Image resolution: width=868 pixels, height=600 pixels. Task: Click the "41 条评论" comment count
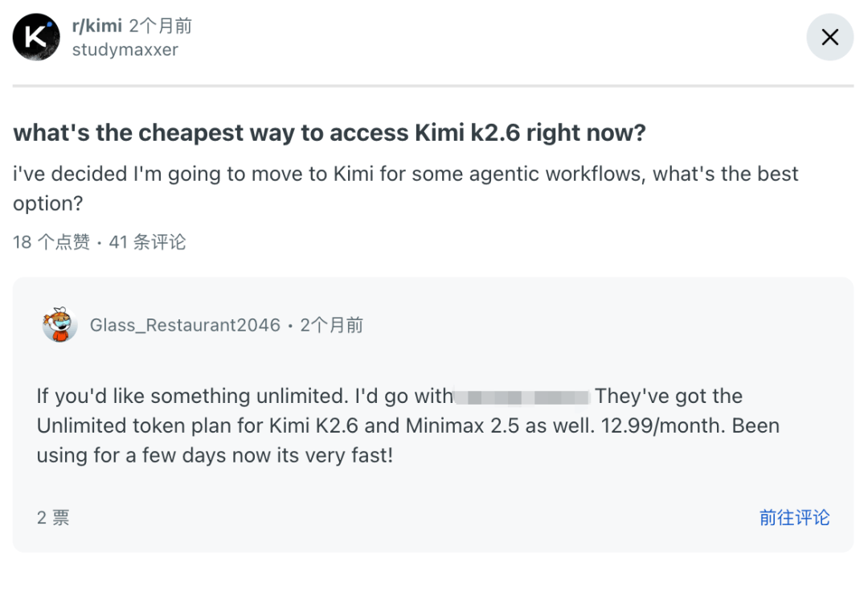[x=147, y=242]
